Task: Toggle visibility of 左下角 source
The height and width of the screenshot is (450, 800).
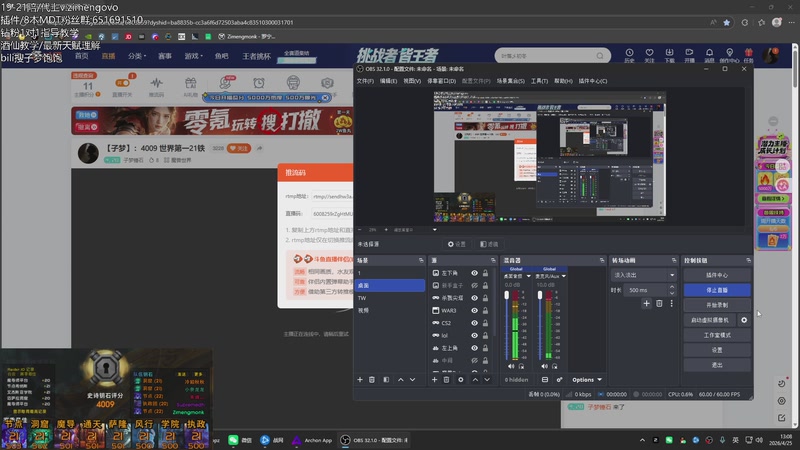Action: coord(474,273)
